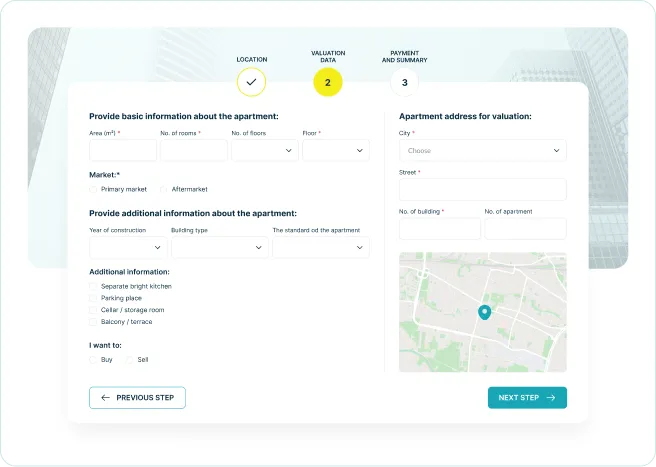
Task: Click the Location step checkmark circle
Action: [251, 82]
